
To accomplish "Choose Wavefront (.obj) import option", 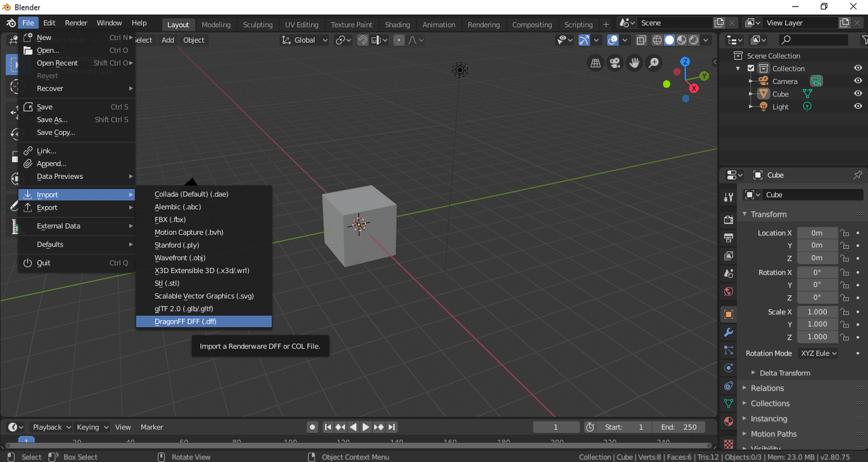I will point(203,258).
